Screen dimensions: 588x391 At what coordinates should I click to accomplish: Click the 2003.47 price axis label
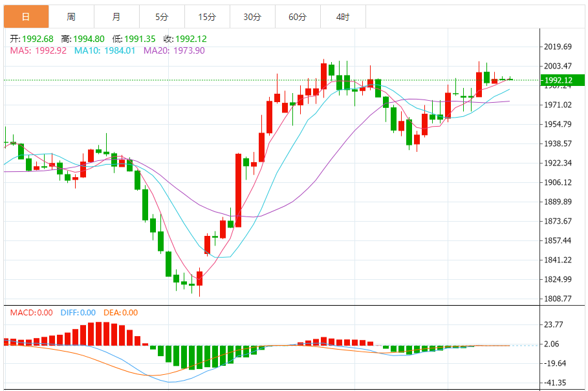pyautogui.click(x=558, y=67)
